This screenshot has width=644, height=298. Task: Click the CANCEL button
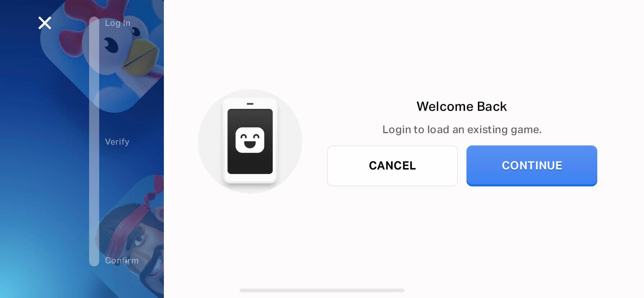[x=392, y=166]
